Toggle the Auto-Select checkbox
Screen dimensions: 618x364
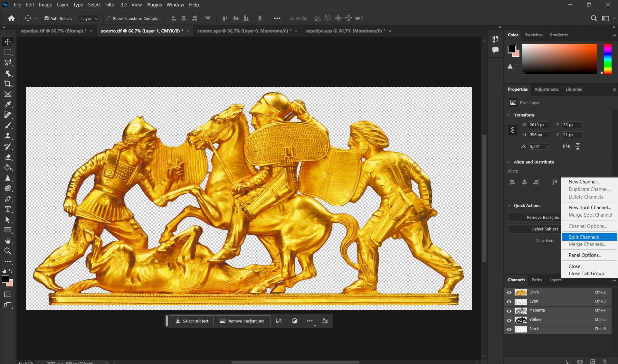[x=47, y=19]
